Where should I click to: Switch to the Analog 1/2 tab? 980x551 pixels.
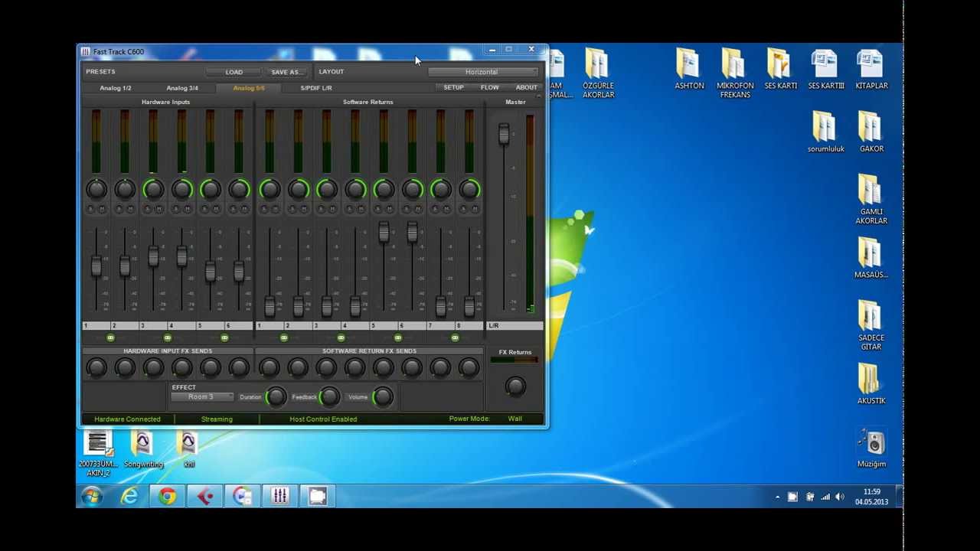tap(116, 88)
